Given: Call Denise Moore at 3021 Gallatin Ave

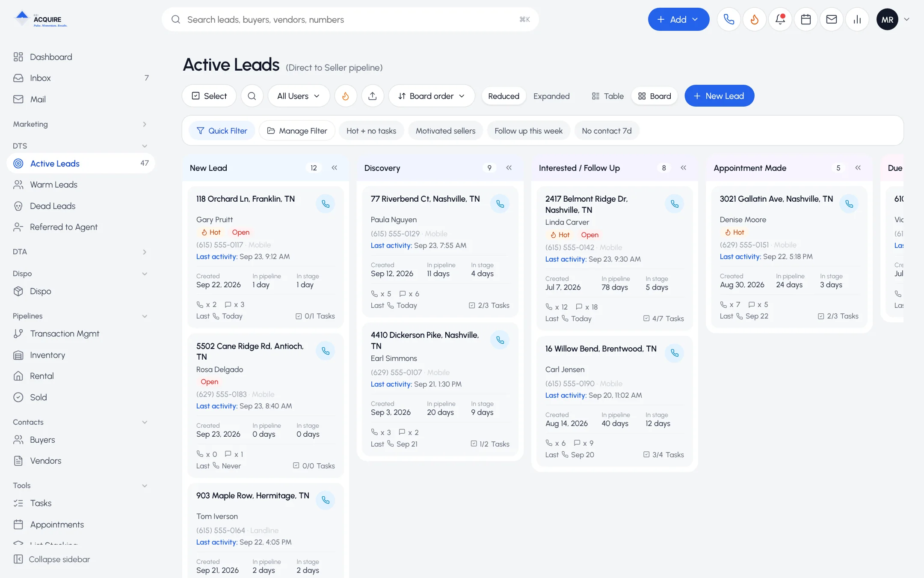Looking at the screenshot, I should pyautogui.click(x=849, y=204).
